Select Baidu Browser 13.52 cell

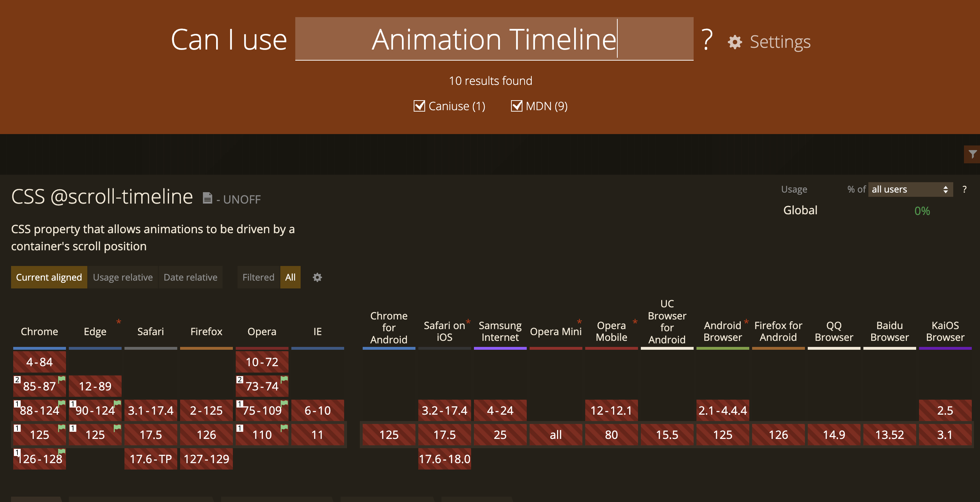pyautogui.click(x=889, y=435)
